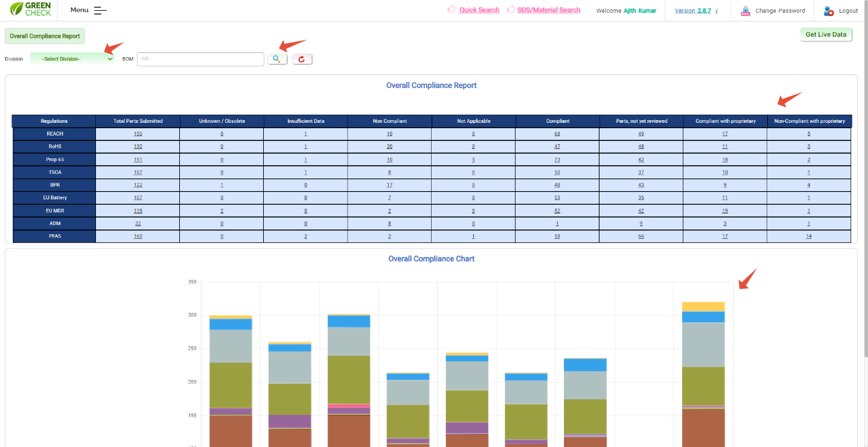The height and width of the screenshot is (447, 868).
Task: Open Prop 65 Not Applicable value 5
Action: tap(473, 159)
